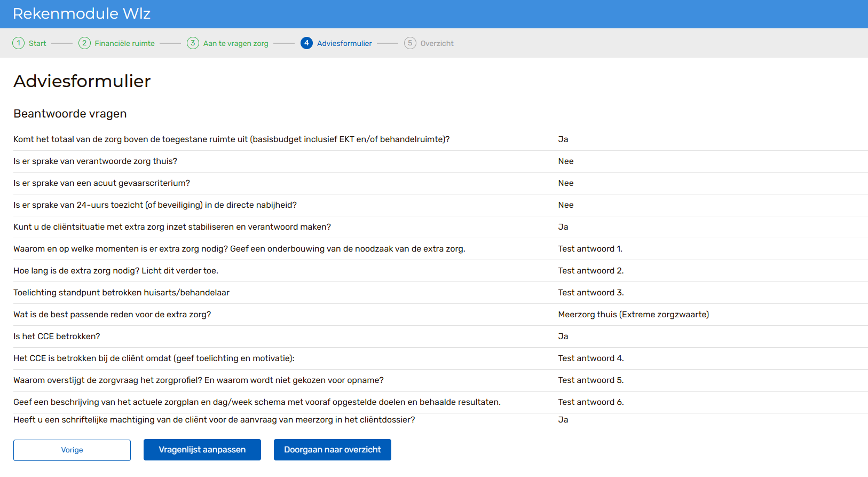Select the Adviesformulier step label
This screenshot has height=477, width=868.
[344, 43]
